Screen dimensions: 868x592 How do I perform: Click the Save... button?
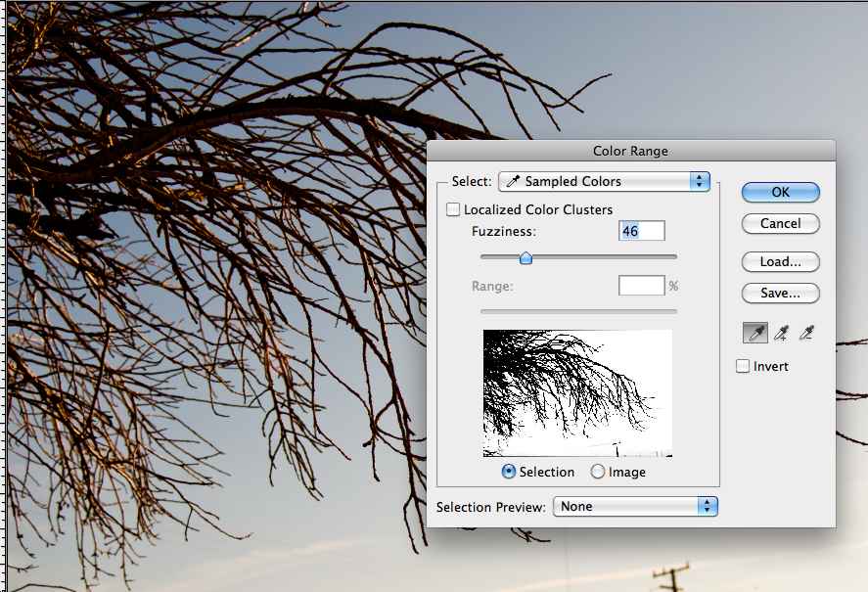point(780,293)
